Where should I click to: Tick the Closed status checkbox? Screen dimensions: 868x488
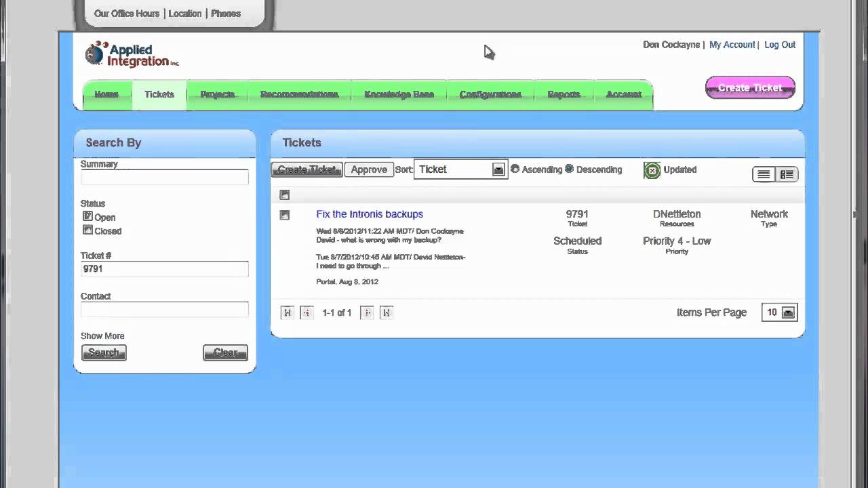click(x=87, y=230)
